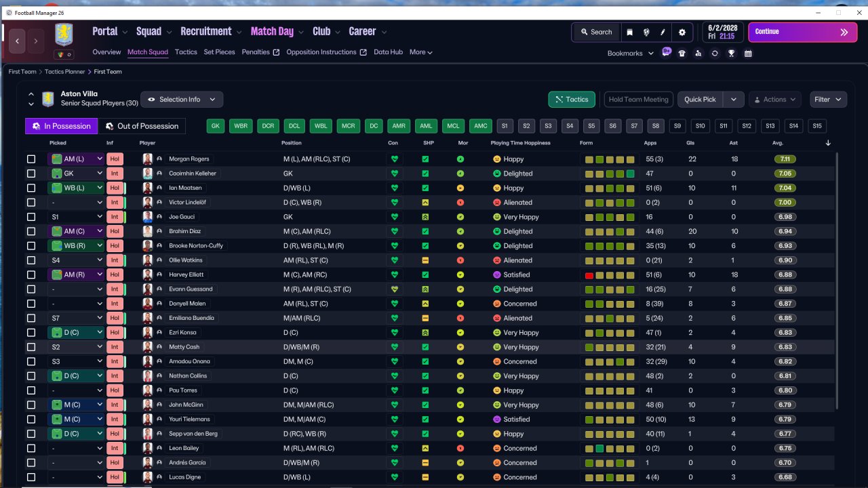
Task: Tick the checkbox for Brahim Diaz
Action: click(31, 231)
